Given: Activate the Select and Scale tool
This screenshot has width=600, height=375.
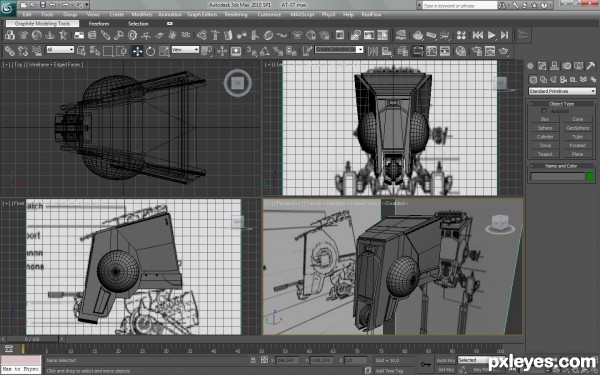Looking at the screenshot, I should coord(164,51).
